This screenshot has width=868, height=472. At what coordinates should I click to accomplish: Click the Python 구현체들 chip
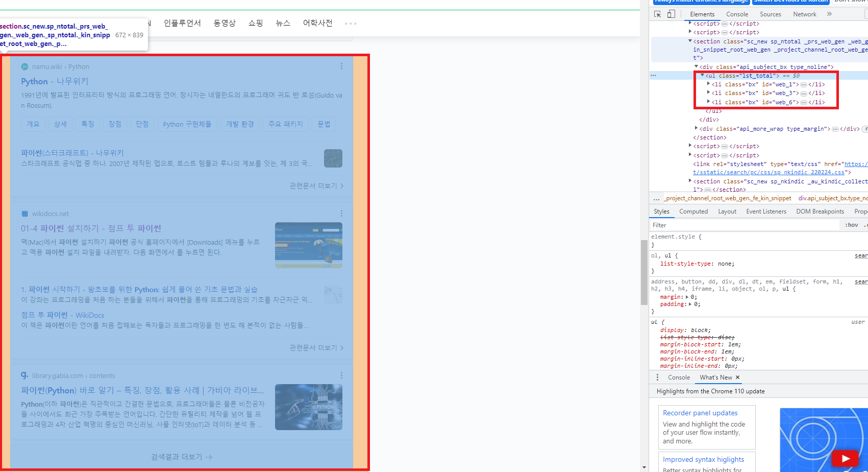click(x=187, y=124)
